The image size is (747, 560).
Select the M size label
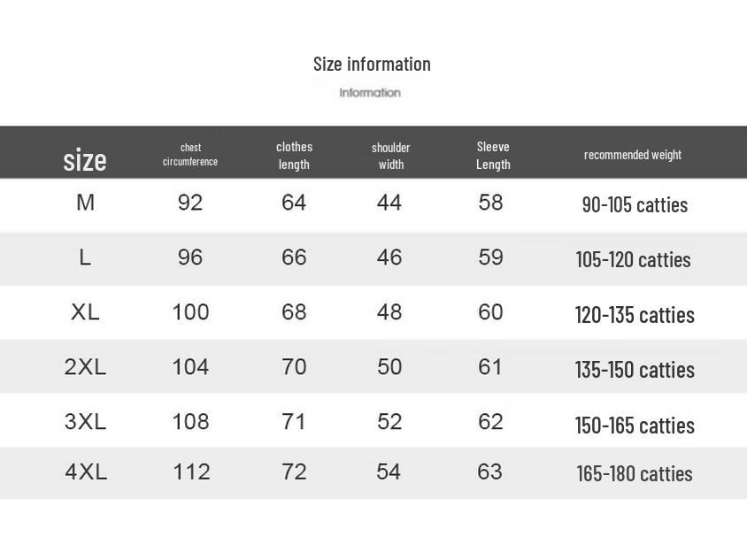[85, 203]
